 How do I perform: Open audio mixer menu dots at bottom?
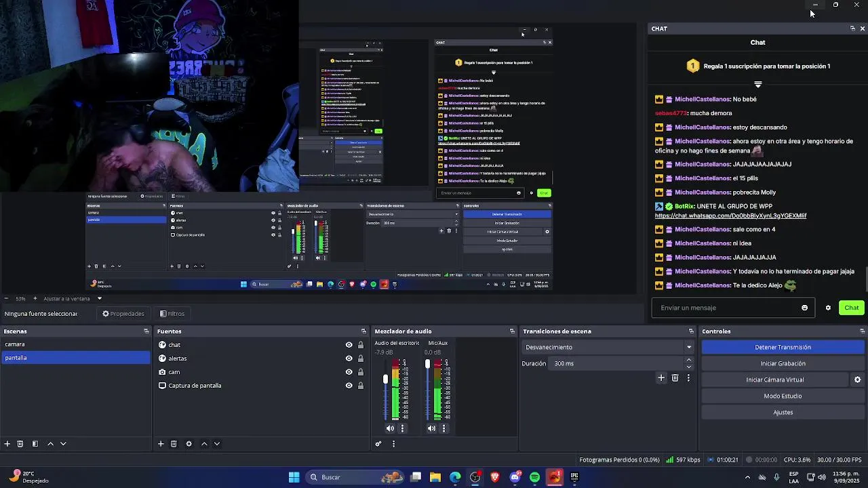[x=393, y=444]
